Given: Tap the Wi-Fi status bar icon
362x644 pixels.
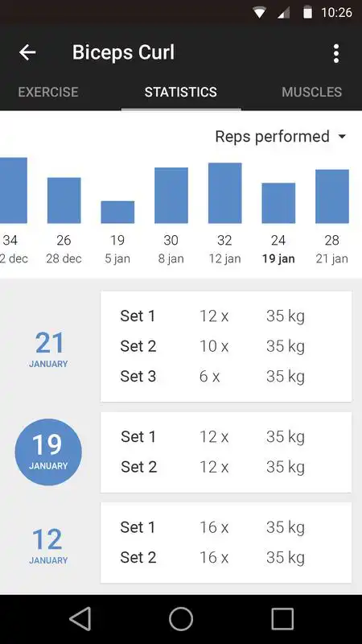Looking at the screenshot, I should point(259,13).
